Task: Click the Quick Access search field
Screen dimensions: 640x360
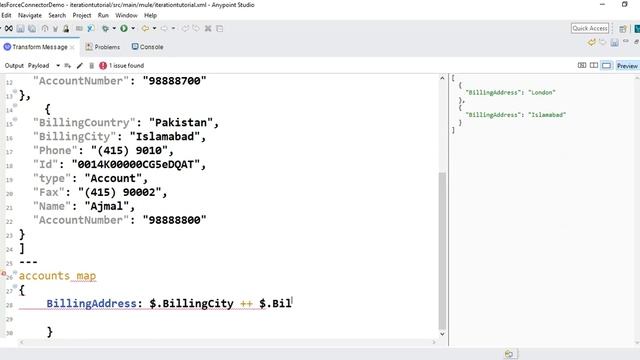Action: pos(590,28)
